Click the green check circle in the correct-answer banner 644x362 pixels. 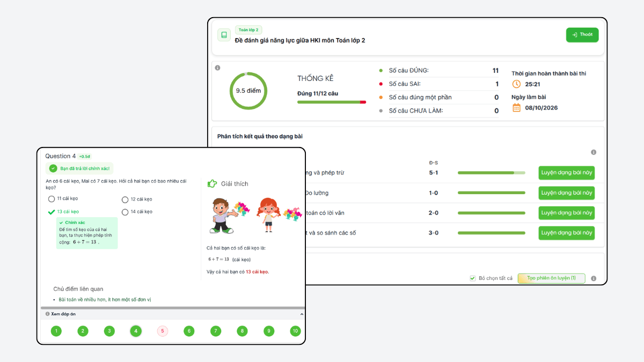point(53,168)
